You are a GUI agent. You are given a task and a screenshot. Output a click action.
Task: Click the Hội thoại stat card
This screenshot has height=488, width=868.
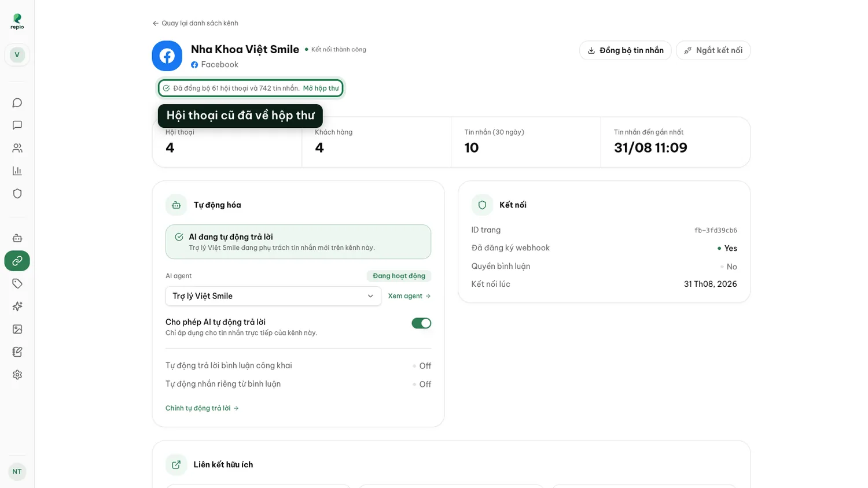click(x=227, y=142)
